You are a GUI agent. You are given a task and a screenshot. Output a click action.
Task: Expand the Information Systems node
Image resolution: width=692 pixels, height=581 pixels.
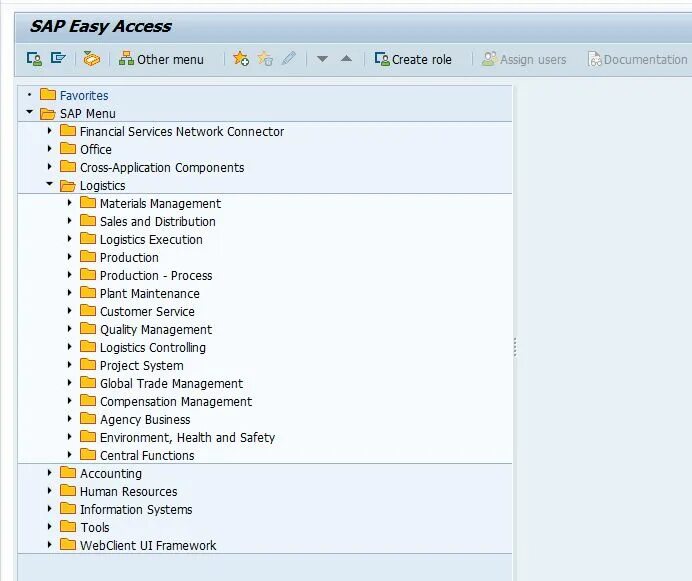(49, 509)
